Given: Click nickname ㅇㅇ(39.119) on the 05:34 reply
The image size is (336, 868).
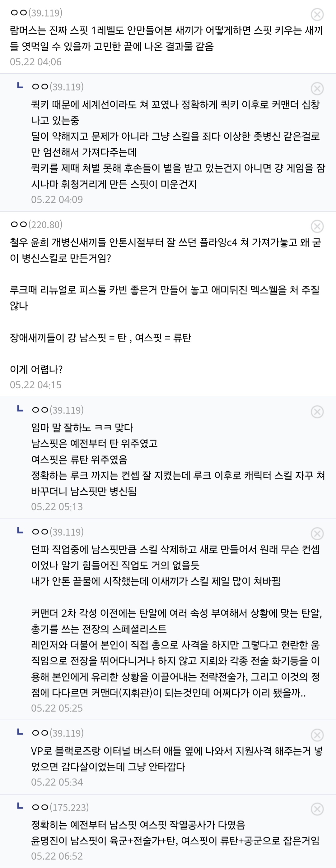Looking at the screenshot, I should (57, 733).
